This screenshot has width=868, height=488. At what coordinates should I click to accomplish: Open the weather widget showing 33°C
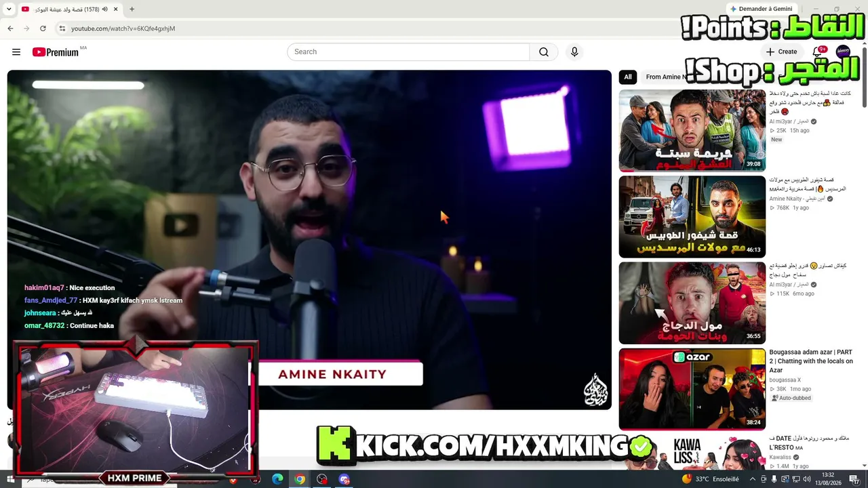tap(711, 479)
